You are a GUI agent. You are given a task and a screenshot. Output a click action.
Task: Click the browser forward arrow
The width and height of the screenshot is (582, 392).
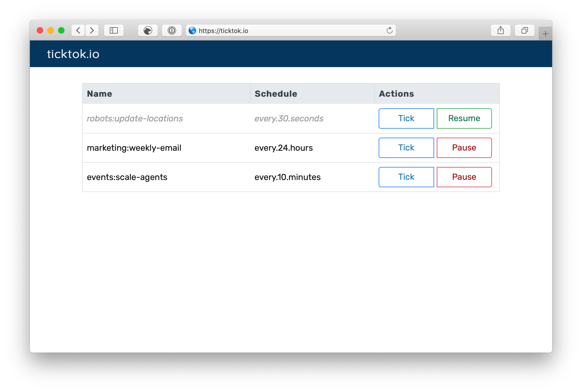click(x=92, y=30)
